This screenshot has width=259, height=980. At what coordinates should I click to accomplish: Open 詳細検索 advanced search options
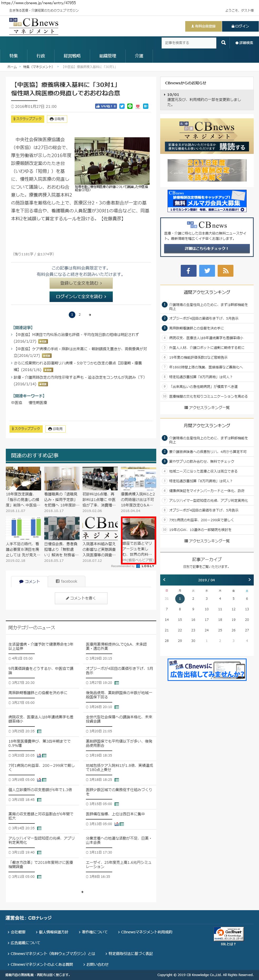click(244, 43)
